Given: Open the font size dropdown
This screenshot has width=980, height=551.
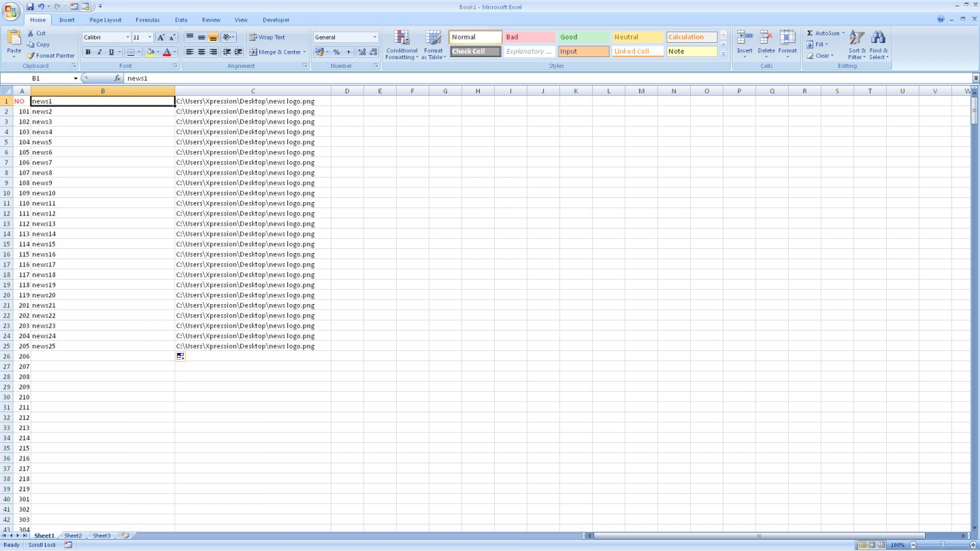Looking at the screenshot, I should [150, 37].
